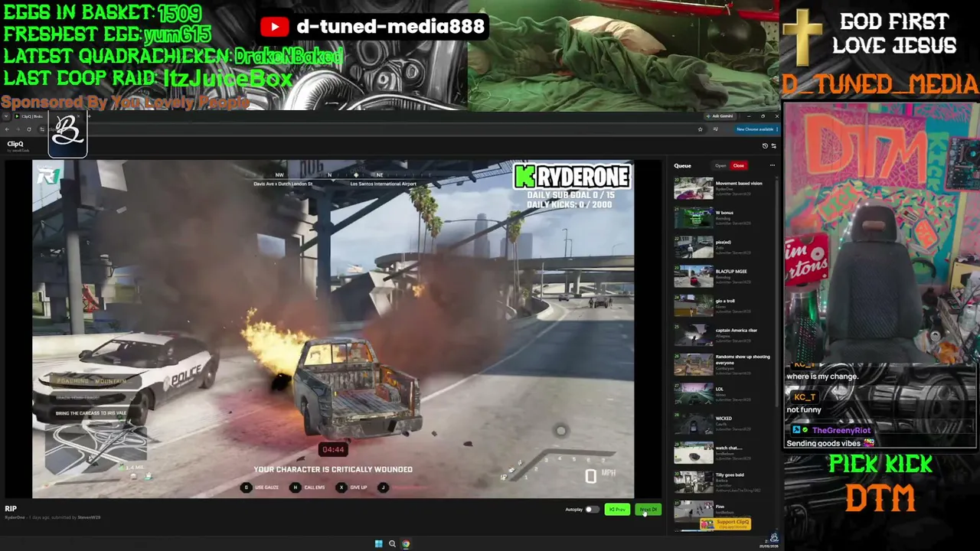The image size is (980, 551).
Task: Play queued clip 'Tilly goes bald'
Action: click(x=724, y=481)
